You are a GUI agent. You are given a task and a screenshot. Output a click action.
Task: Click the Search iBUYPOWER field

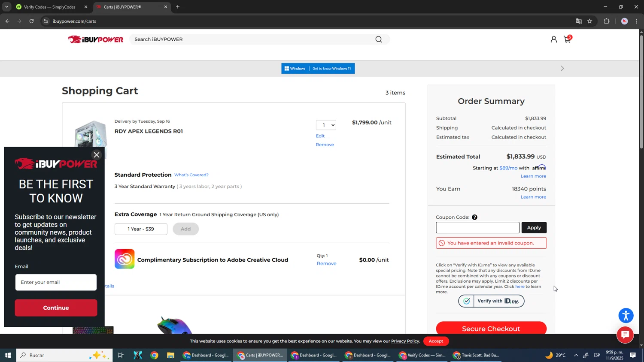coord(253,39)
